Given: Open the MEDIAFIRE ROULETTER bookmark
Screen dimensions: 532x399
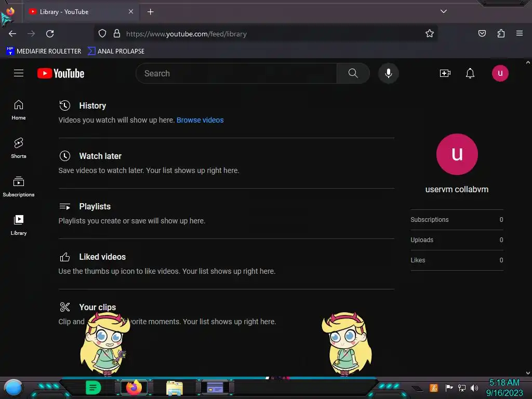Looking at the screenshot, I should click(44, 51).
